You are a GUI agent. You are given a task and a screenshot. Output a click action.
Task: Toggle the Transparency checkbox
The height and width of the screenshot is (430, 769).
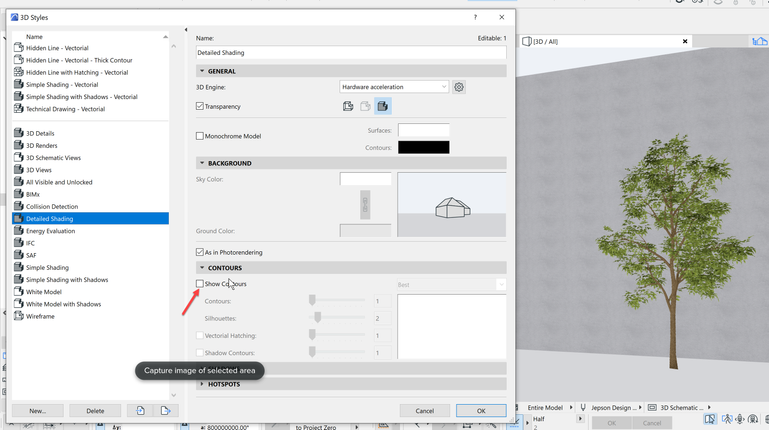[200, 106]
